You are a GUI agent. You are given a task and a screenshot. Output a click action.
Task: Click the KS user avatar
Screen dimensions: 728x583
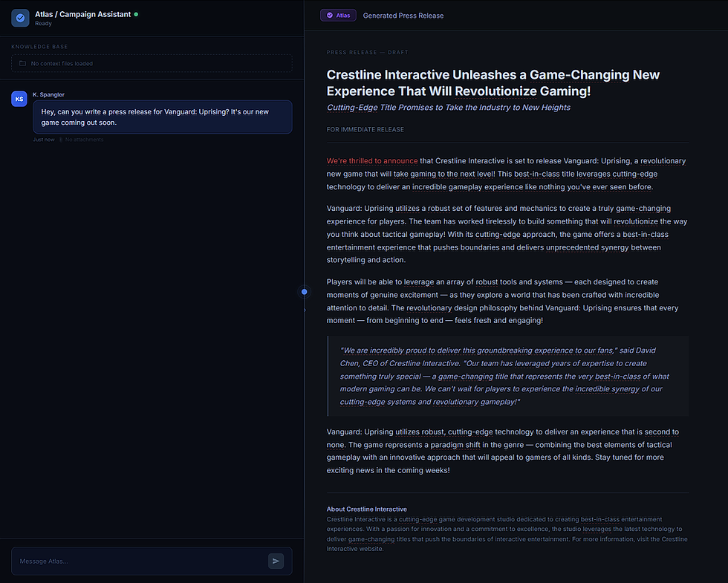pos(19,99)
